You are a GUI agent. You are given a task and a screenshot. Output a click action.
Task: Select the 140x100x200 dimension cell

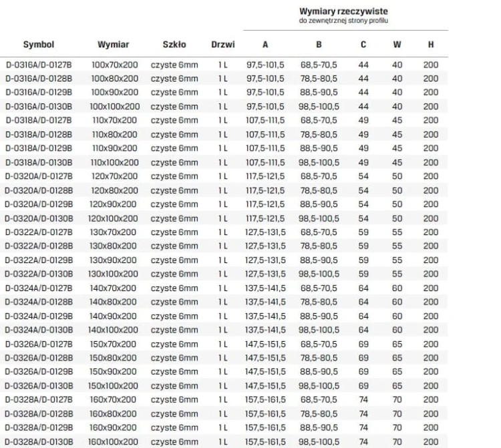[x=113, y=330]
